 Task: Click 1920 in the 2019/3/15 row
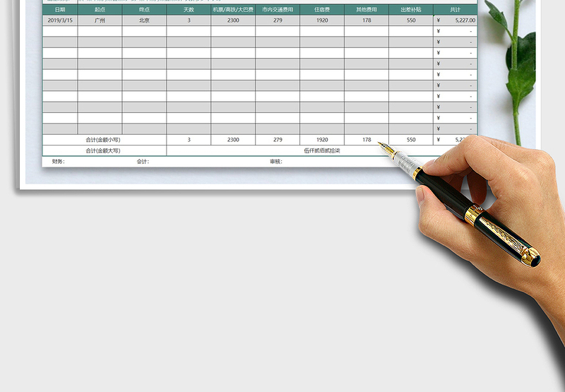(322, 20)
